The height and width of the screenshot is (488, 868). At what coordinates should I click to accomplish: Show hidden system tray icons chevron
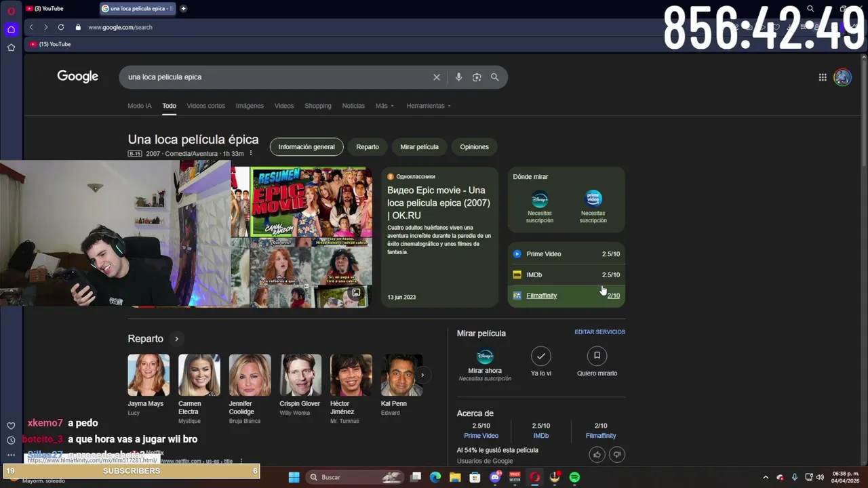[766, 477]
